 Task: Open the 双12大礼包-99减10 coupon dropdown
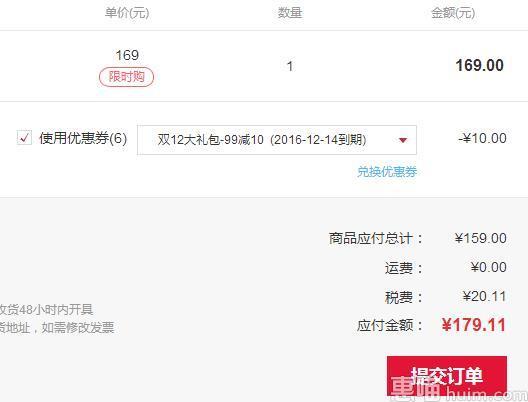277,140
